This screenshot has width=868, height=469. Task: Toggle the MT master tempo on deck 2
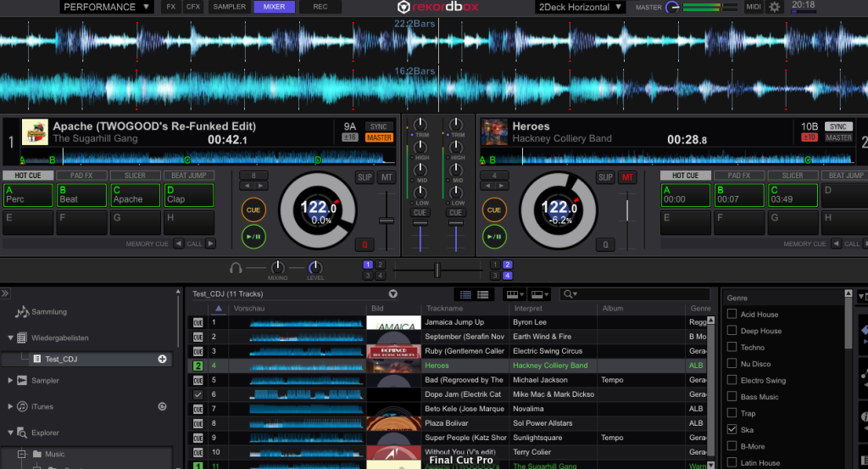tap(628, 177)
